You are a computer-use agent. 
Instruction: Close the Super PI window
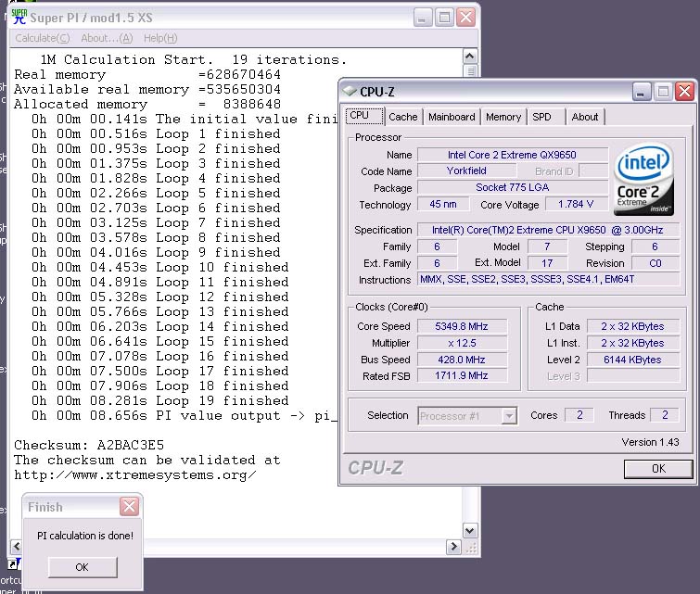(465, 18)
